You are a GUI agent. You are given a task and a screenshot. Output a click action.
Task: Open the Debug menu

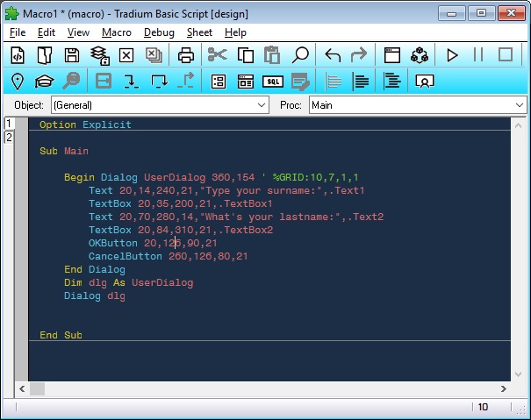coord(159,32)
